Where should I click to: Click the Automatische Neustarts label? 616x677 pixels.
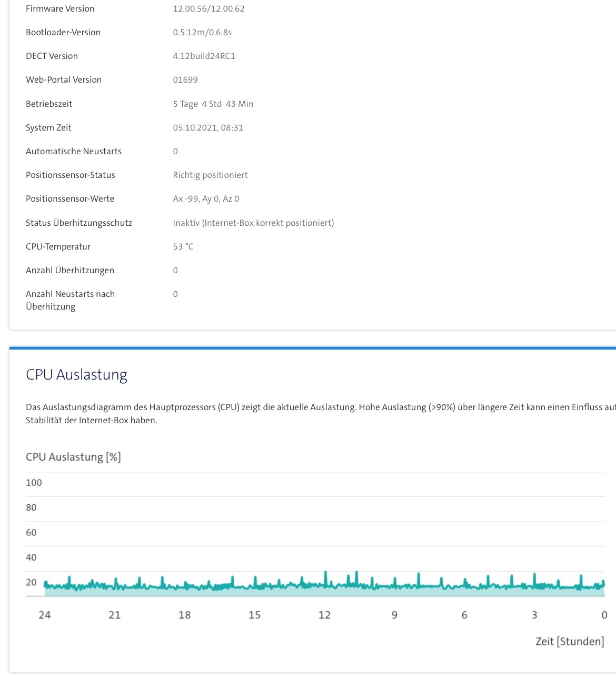[x=74, y=152]
